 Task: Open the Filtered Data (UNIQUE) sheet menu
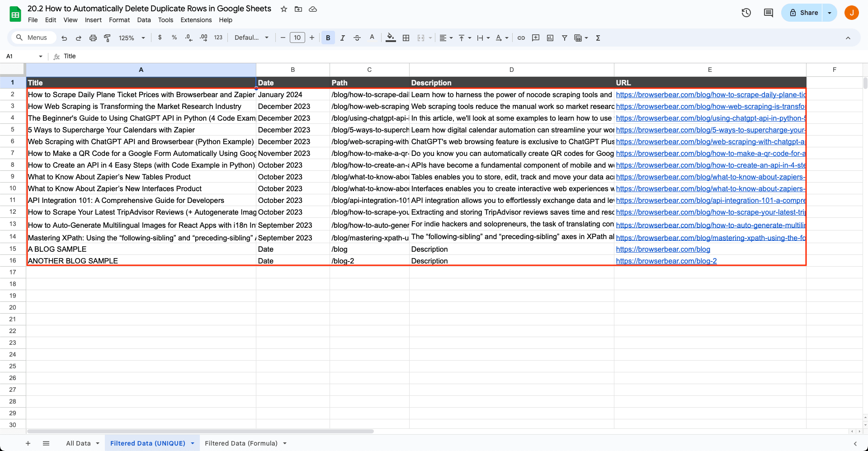(193, 443)
